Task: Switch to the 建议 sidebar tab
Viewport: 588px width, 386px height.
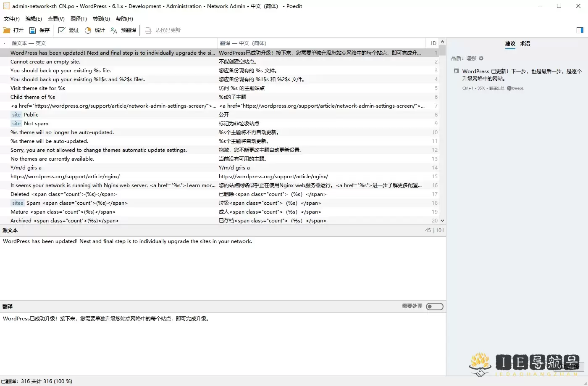Action: (510, 44)
